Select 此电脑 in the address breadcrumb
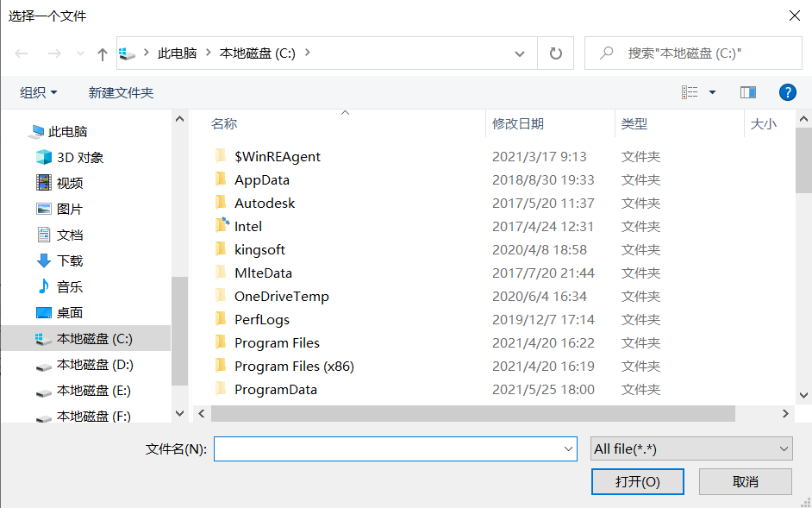The width and height of the screenshot is (812, 508). click(177, 53)
